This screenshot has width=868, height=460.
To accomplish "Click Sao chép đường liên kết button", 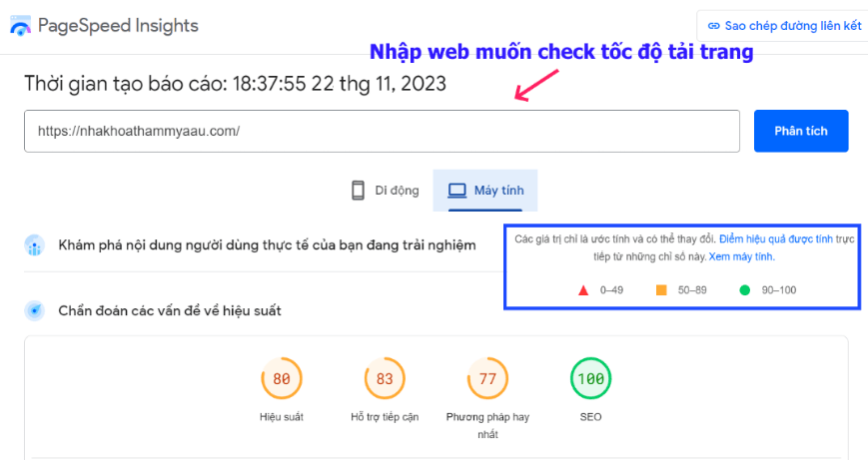I will 784,25.
